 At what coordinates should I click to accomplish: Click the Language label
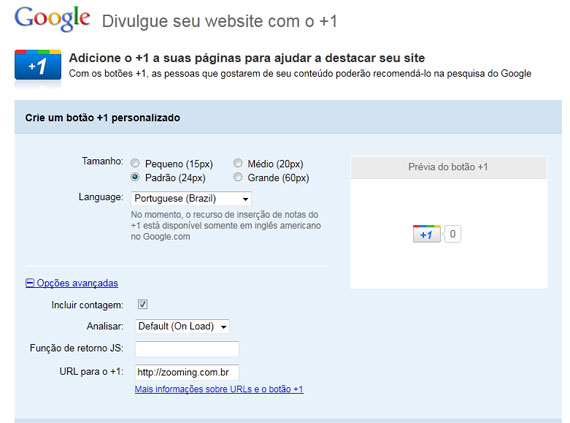[x=101, y=197]
